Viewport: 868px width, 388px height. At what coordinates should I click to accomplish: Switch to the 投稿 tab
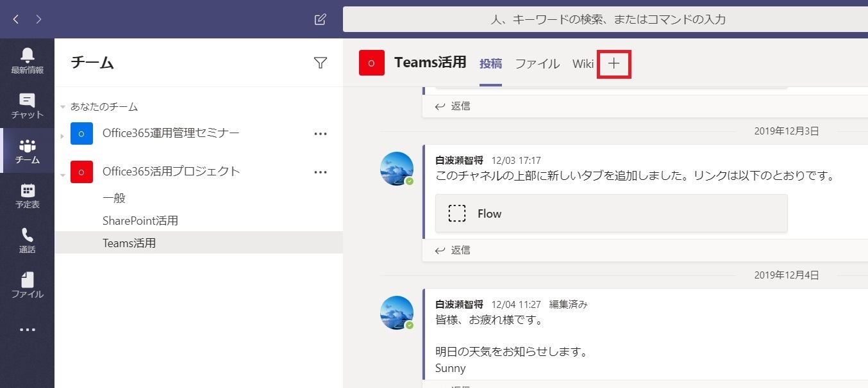(490, 63)
